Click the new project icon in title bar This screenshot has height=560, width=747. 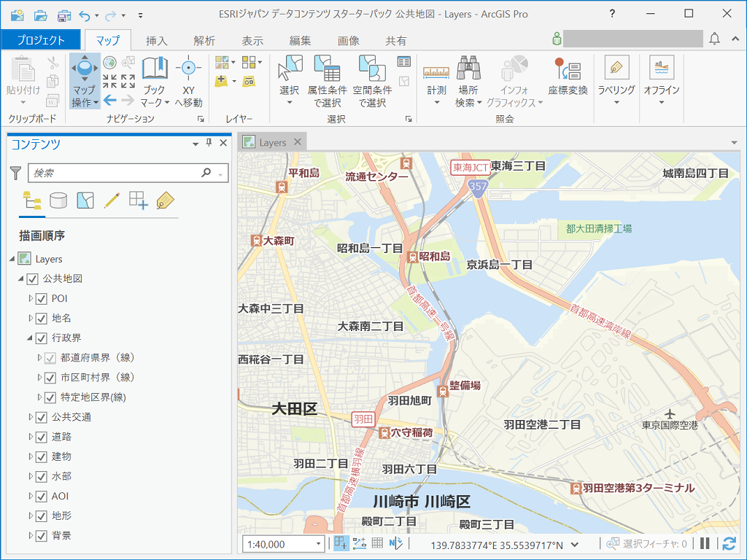(x=18, y=15)
